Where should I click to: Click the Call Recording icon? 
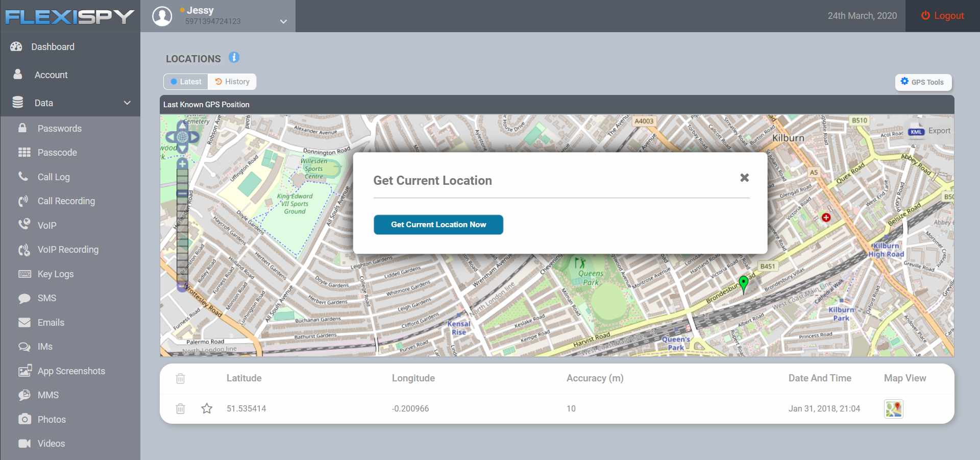(23, 201)
